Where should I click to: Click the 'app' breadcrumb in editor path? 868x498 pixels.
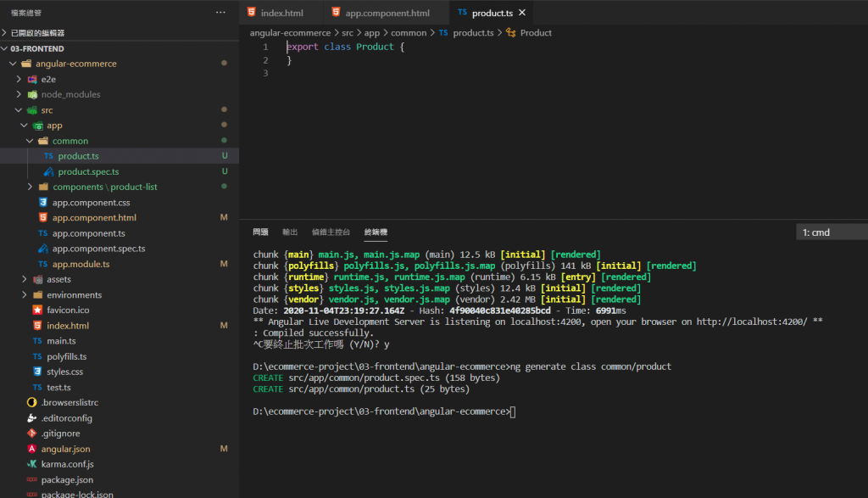point(371,33)
